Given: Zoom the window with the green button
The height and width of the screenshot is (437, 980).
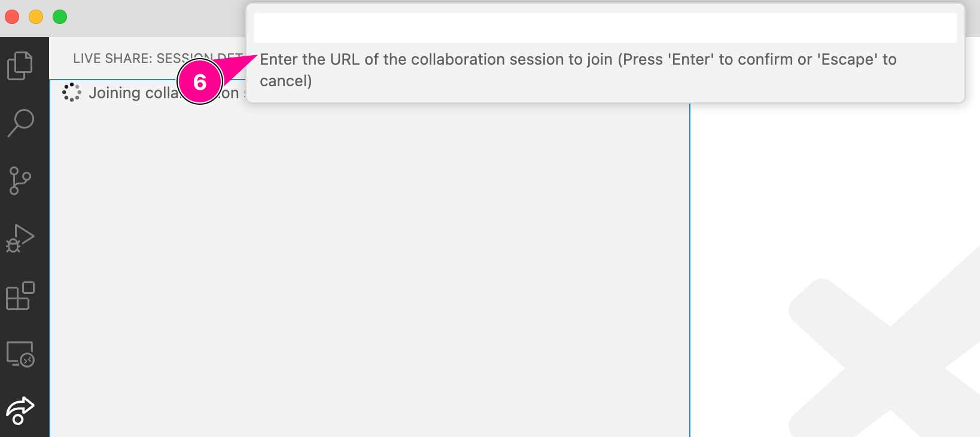Looking at the screenshot, I should (60, 17).
